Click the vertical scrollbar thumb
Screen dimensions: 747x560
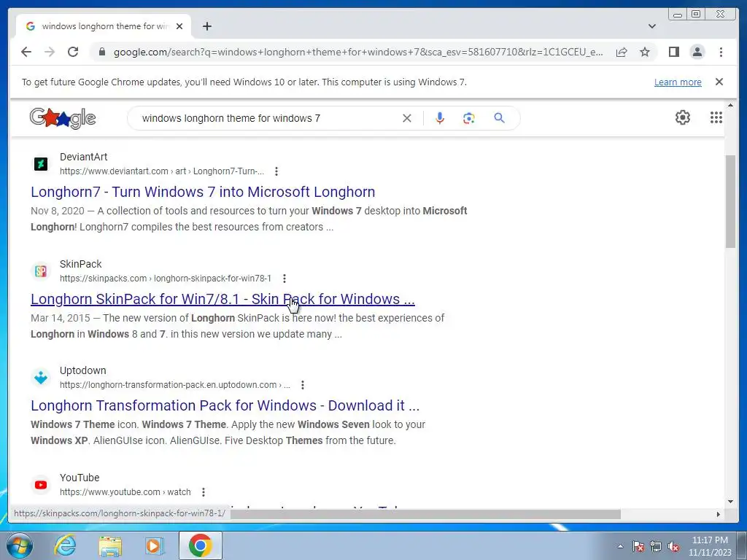730,201
